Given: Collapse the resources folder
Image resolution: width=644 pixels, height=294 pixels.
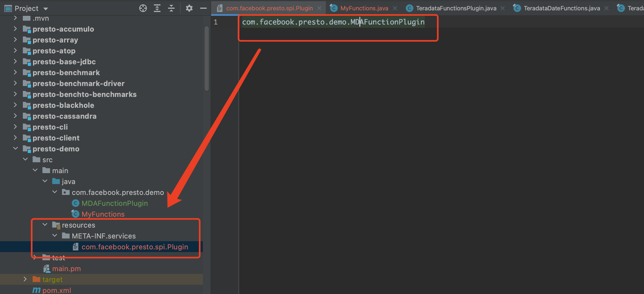Looking at the screenshot, I should (45, 225).
